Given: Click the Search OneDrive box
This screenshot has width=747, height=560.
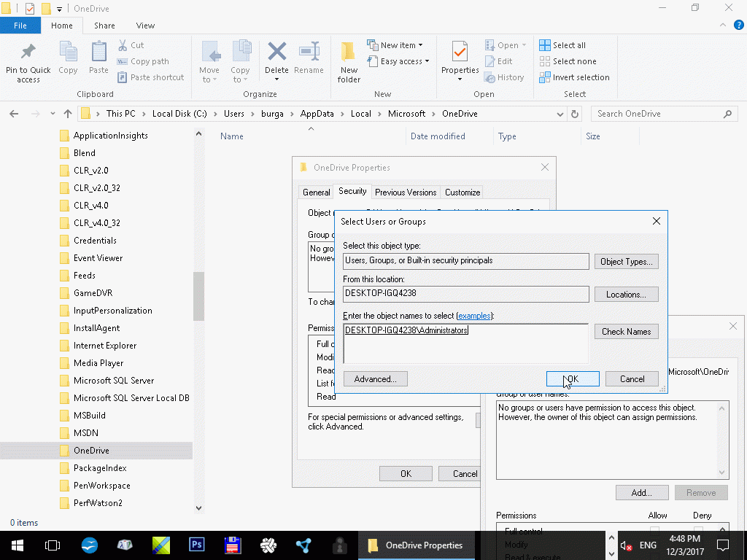Looking at the screenshot, I should coord(664,114).
